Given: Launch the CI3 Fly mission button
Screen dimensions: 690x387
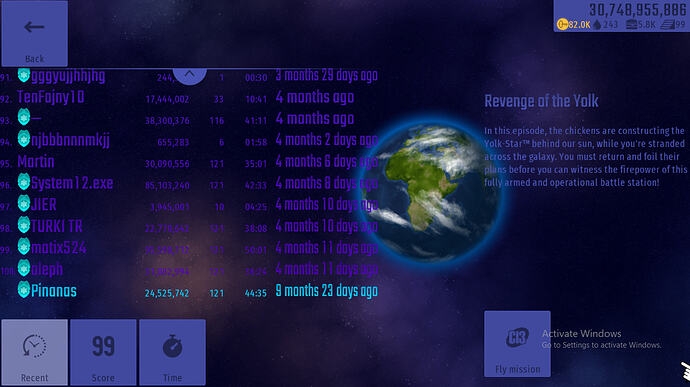Looking at the screenshot, I should pos(517,344).
